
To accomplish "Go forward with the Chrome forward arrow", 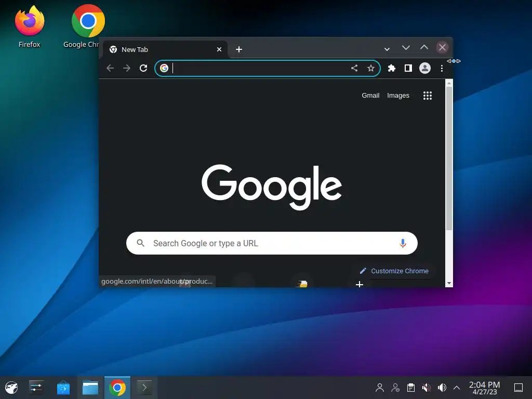I will point(127,68).
